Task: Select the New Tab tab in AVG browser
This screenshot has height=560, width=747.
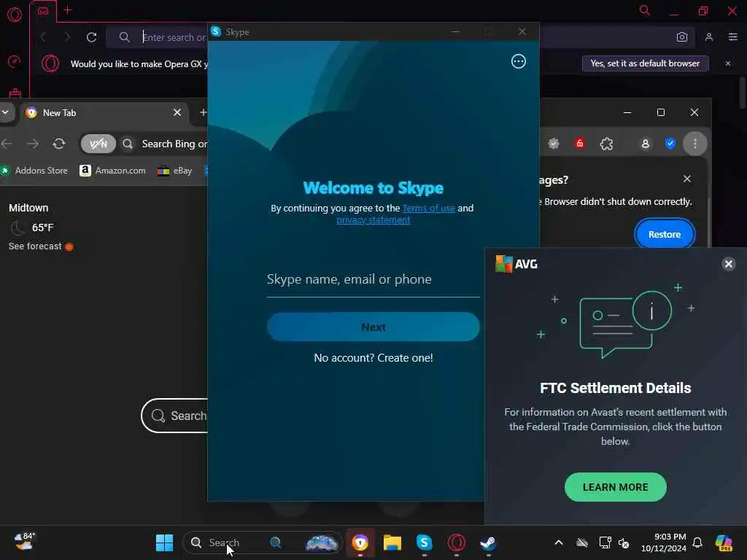Action: pos(102,113)
